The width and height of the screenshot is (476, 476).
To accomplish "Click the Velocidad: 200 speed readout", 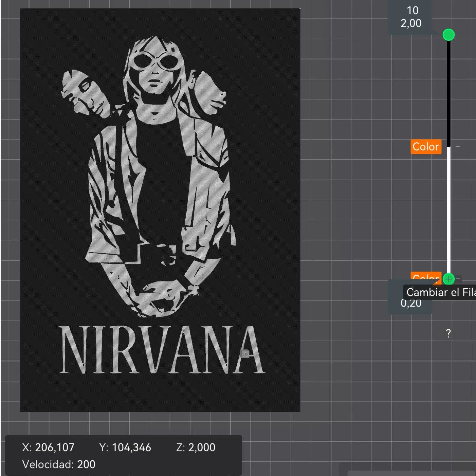I will pos(59,464).
